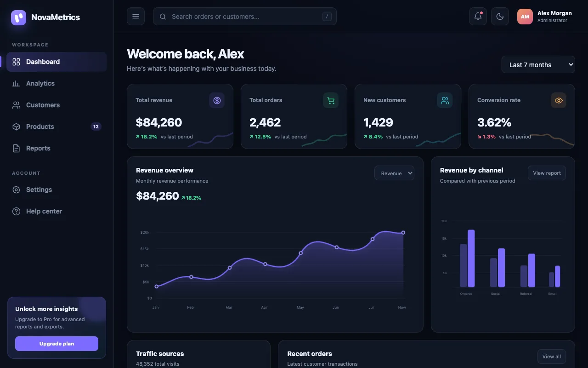Open the notifications bell
Viewport: 588px width, 368px height.
(478, 16)
